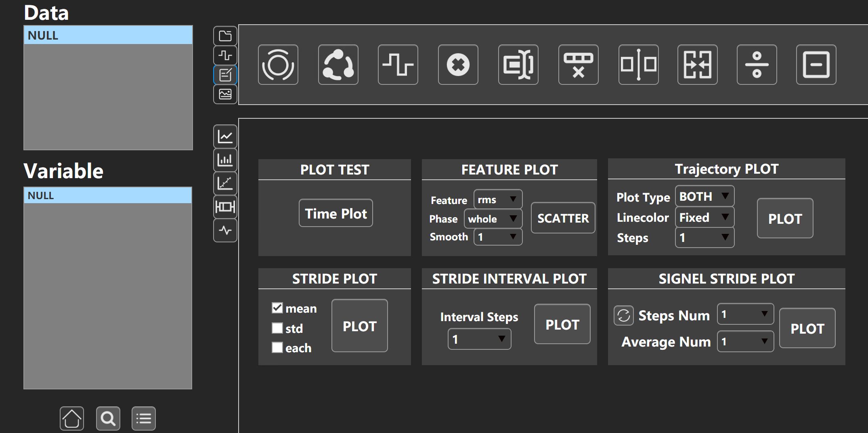Select NULL entry in Data list
868x433 pixels.
pos(108,35)
